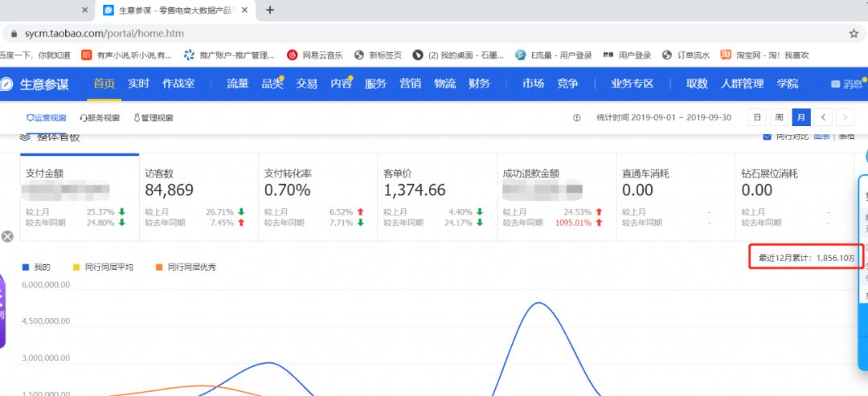
Task: Select the 直通车消耗 metric card
Action: [676, 198]
